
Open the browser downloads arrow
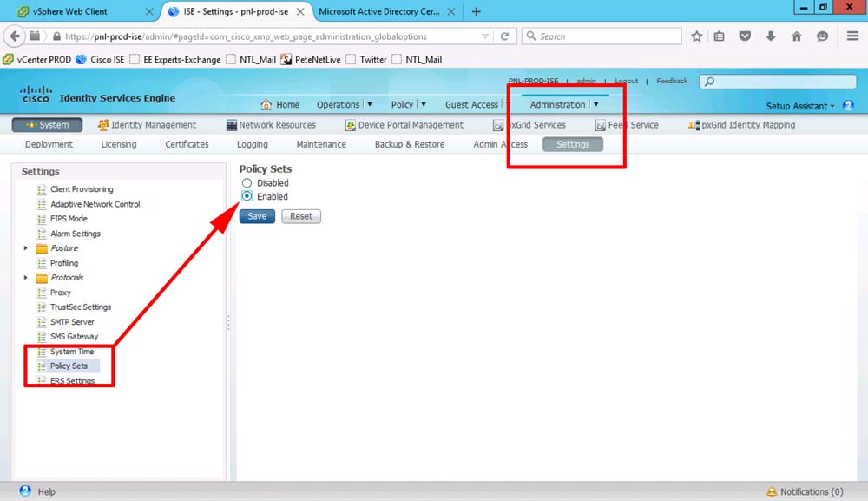pyautogui.click(x=771, y=36)
